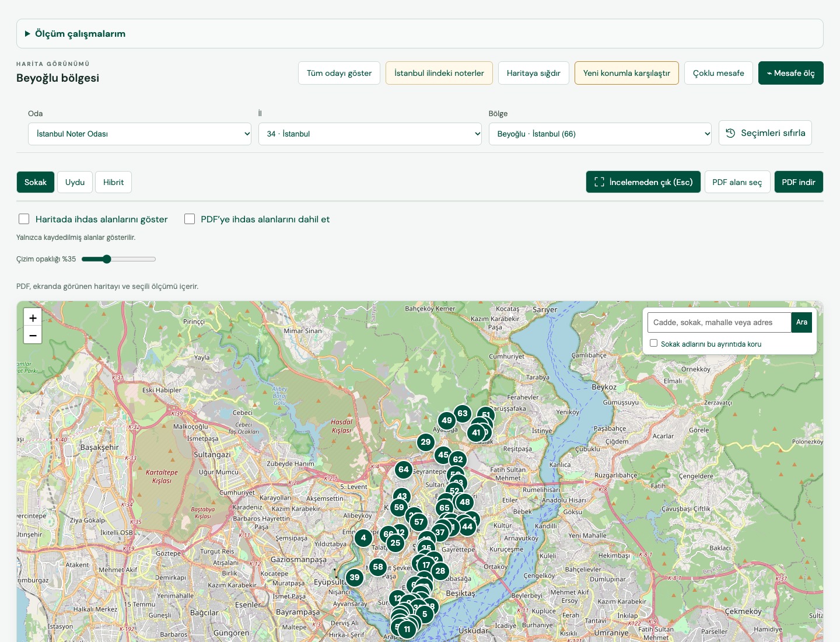Screen dimensions: 840x642
Task: Click Haritaya sığdır button
Action: point(534,73)
